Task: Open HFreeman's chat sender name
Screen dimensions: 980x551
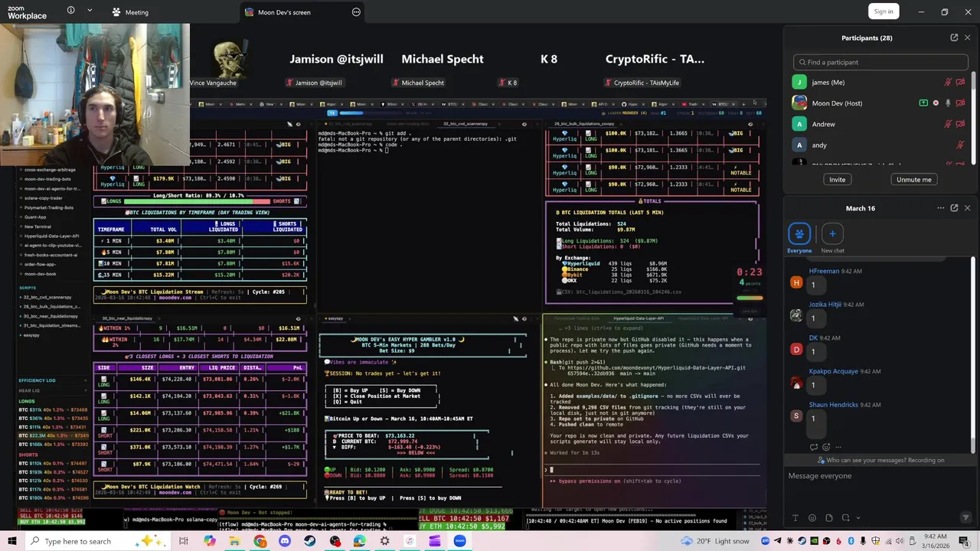Action: click(824, 271)
